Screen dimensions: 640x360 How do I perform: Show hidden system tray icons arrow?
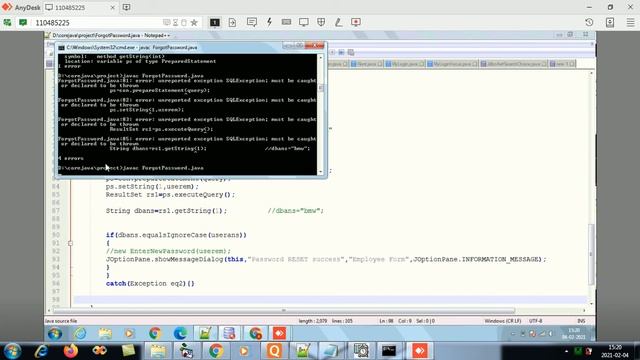pyautogui.click(x=566, y=351)
